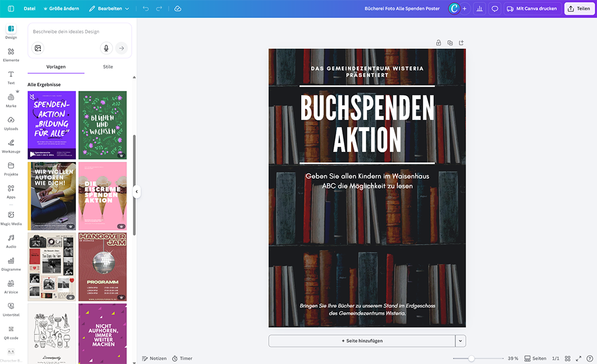Open the analytics chart icon
The image size is (597, 364).
tap(479, 8)
